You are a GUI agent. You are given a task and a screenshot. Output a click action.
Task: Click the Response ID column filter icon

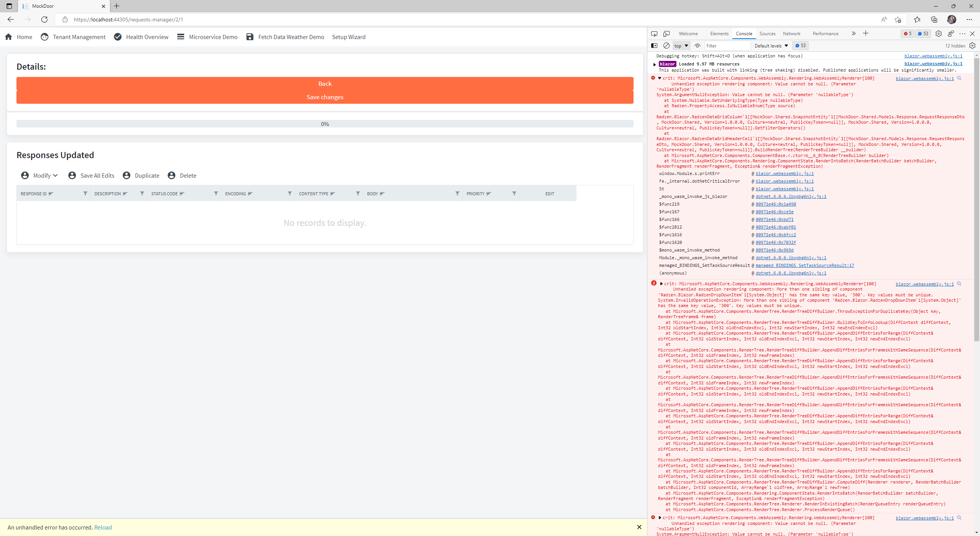click(x=85, y=193)
